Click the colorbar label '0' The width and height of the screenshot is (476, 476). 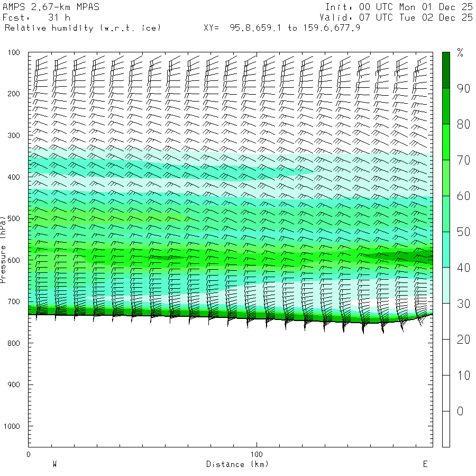pyautogui.click(x=460, y=411)
